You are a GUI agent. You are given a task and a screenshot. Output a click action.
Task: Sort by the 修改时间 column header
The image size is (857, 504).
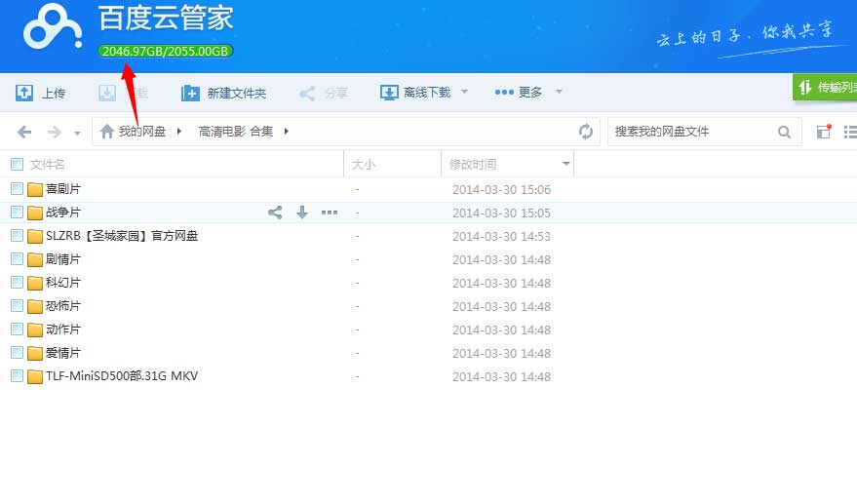tap(473, 164)
